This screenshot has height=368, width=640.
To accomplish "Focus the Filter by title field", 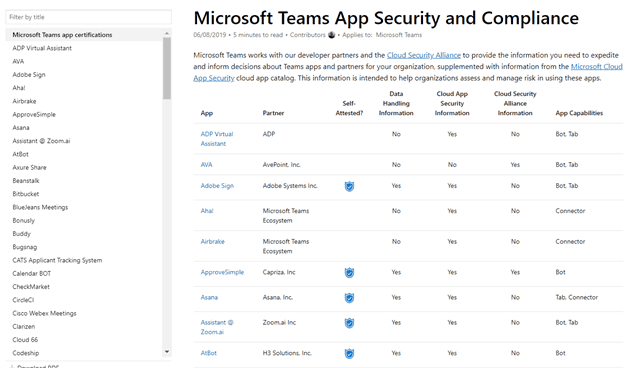I will (89, 17).
